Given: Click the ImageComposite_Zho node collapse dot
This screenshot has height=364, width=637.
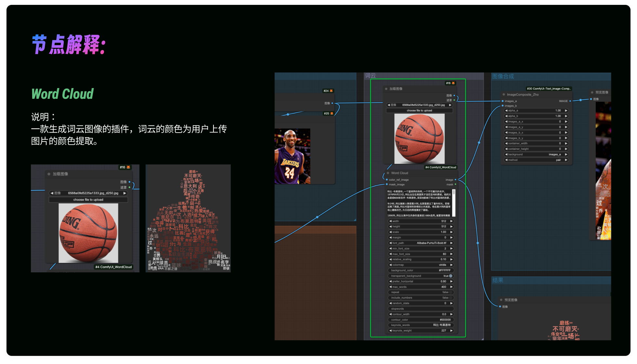Looking at the screenshot, I should pos(503,95).
